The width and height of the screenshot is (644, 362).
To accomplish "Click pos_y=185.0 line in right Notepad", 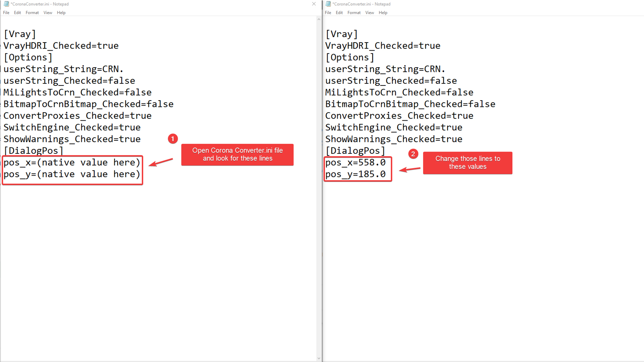I will pos(356,175).
